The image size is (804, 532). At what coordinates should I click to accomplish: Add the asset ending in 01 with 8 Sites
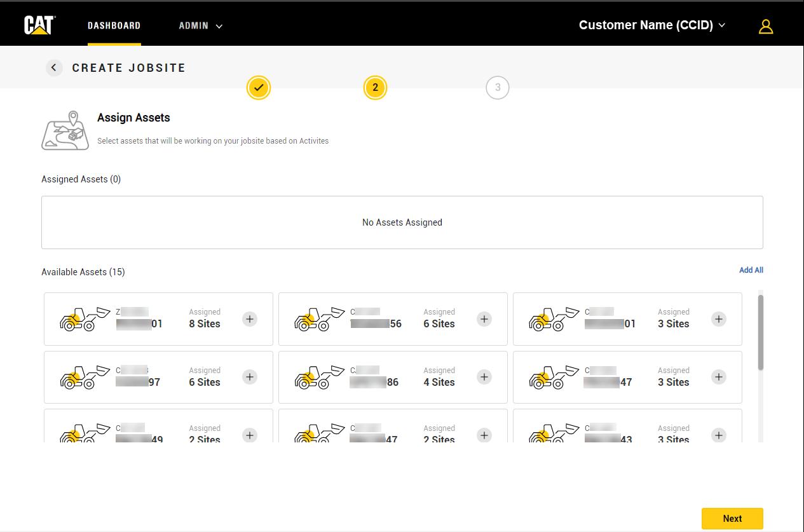coord(250,319)
